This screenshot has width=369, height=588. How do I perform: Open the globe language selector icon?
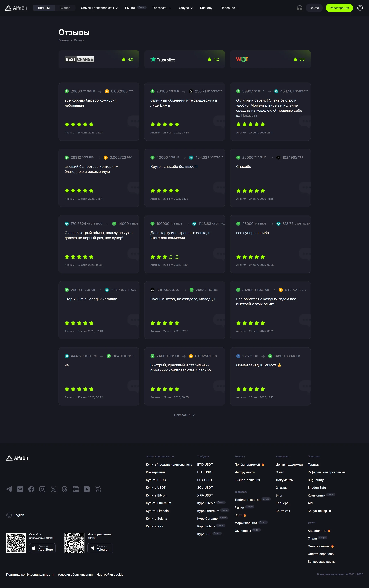[360, 8]
